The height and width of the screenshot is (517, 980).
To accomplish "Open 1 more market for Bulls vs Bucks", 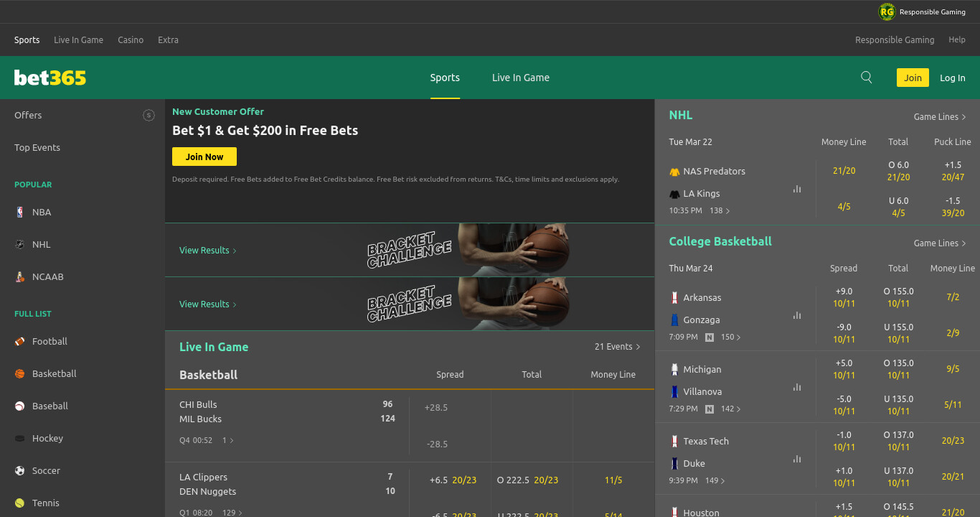I will [228, 440].
